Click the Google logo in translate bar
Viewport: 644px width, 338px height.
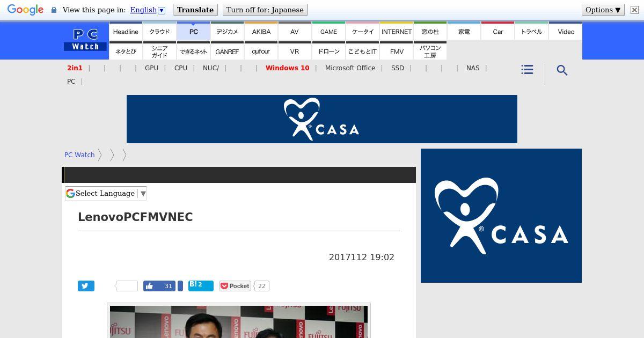25,10
